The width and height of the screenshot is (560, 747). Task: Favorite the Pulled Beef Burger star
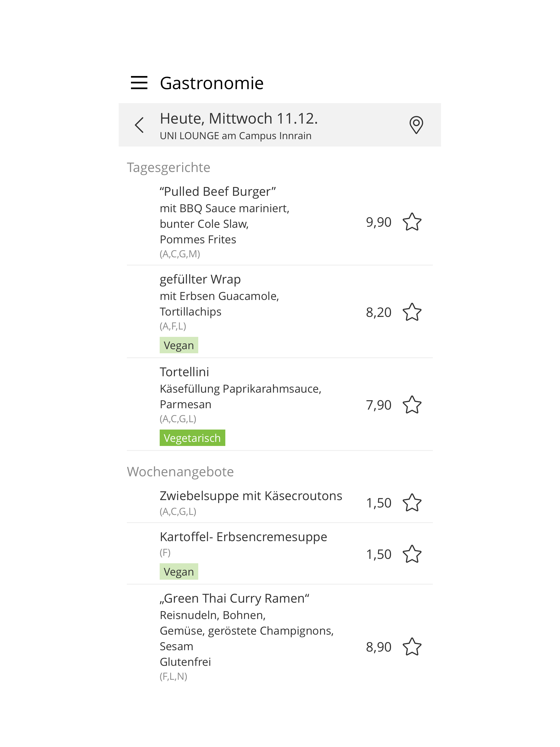[x=412, y=222]
